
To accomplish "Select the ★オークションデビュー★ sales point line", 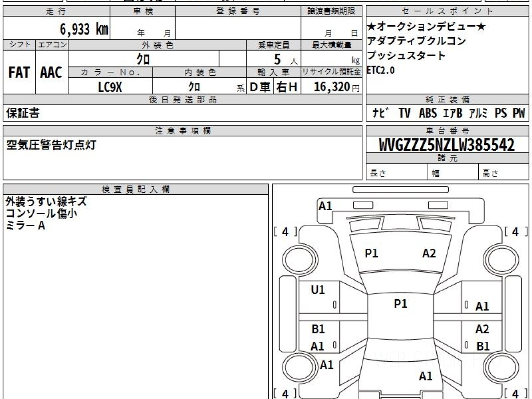I will 426,27.
